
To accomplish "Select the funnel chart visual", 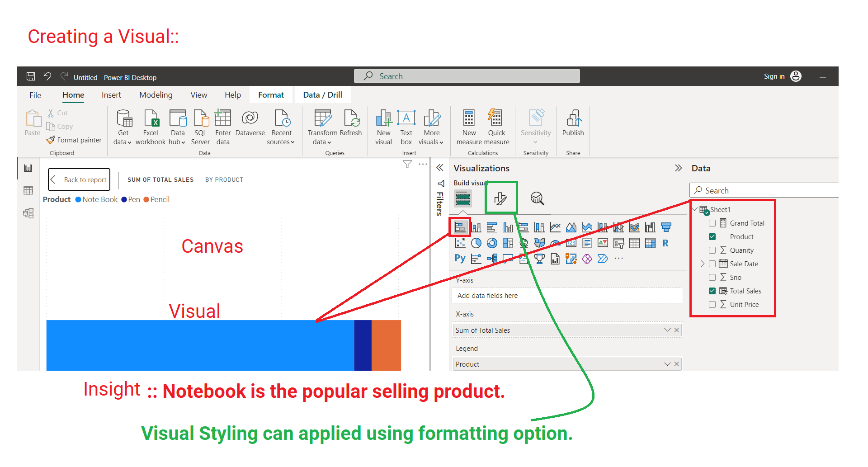I will click(x=666, y=227).
